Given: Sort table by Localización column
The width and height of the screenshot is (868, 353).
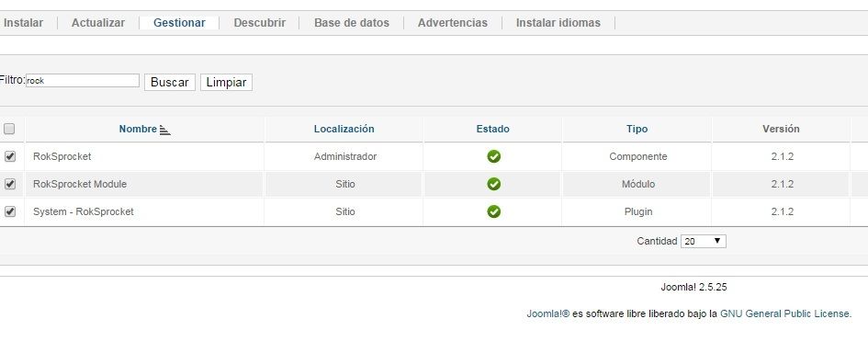Looking at the screenshot, I should [344, 129].
